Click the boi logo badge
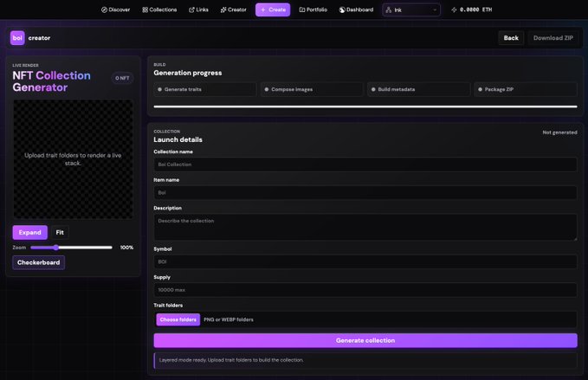This screenshot has height=380, width=588. click(x=17, y=38)
